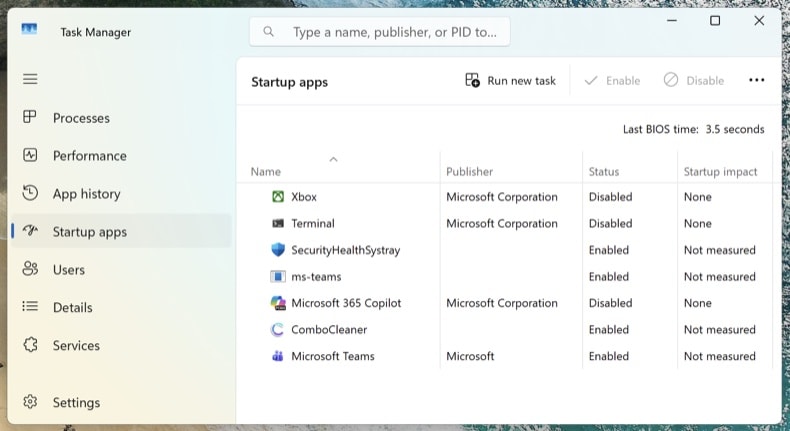Select the ms-teams name text
This screenshot has width=790, height=431.
[x=316, y=276]
